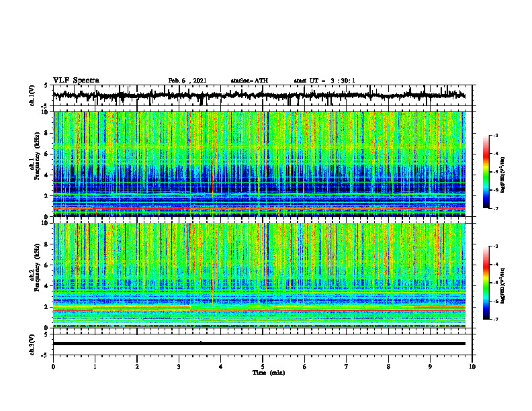Click the time axis tick label "1"
The image size is (532, 411).
[95, 367]
